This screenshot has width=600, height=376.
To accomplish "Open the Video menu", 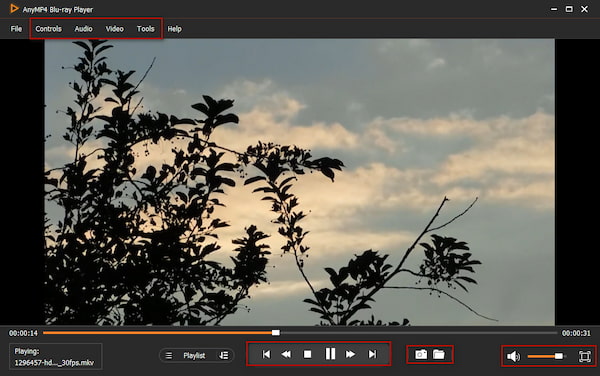I will 114,29.
